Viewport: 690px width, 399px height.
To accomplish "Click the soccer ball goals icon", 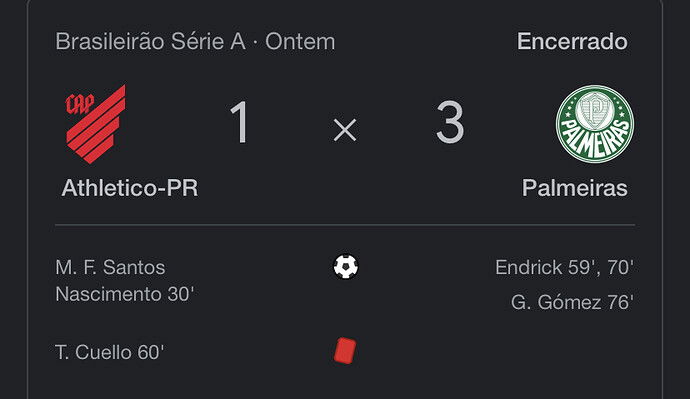I will (x=345, y=267).
